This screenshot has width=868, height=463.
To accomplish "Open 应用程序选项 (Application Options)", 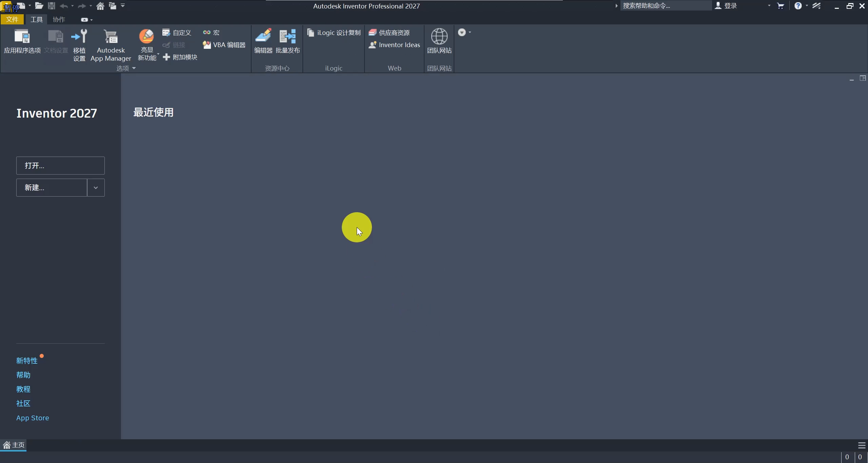I will (x=22, y=41).
